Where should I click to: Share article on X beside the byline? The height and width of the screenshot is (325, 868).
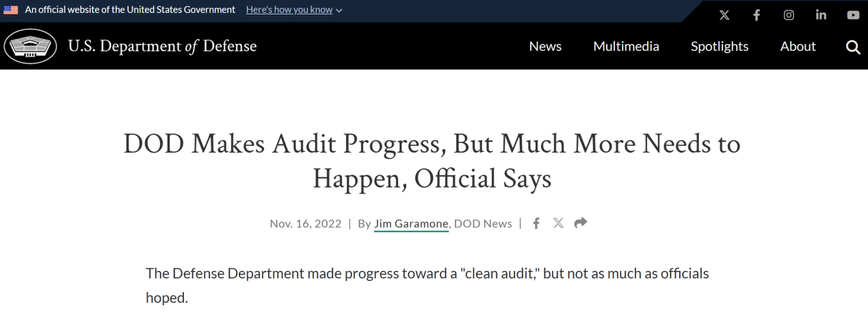pyautogui.click(x=558, y=223)
